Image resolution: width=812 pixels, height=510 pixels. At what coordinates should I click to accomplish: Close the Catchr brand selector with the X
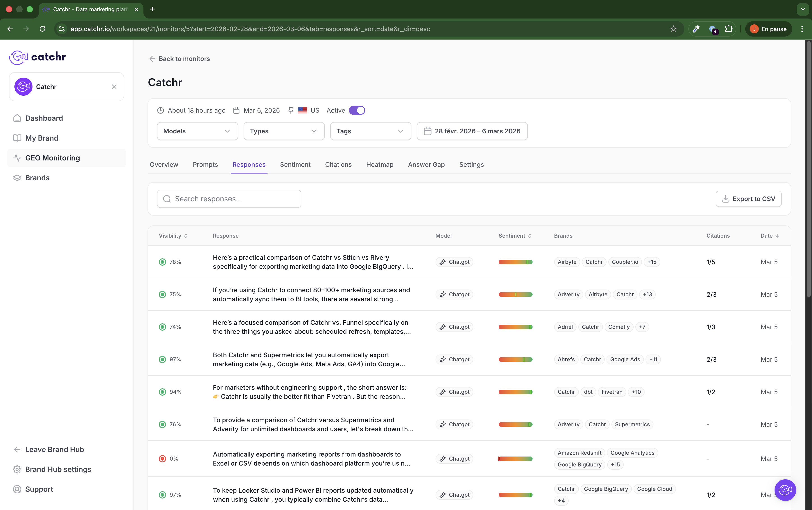114,87
